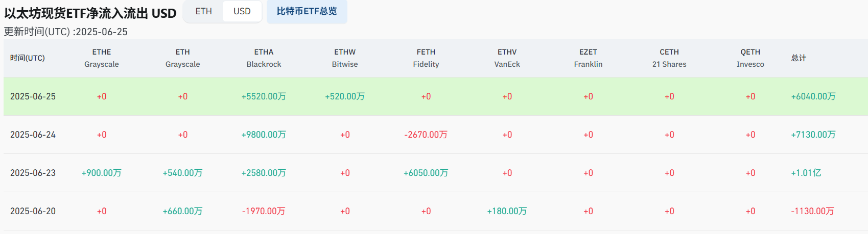Screen dimensions: 868x234
Task: Click the ETHV VanEck column header
Action: click(507, 58)
